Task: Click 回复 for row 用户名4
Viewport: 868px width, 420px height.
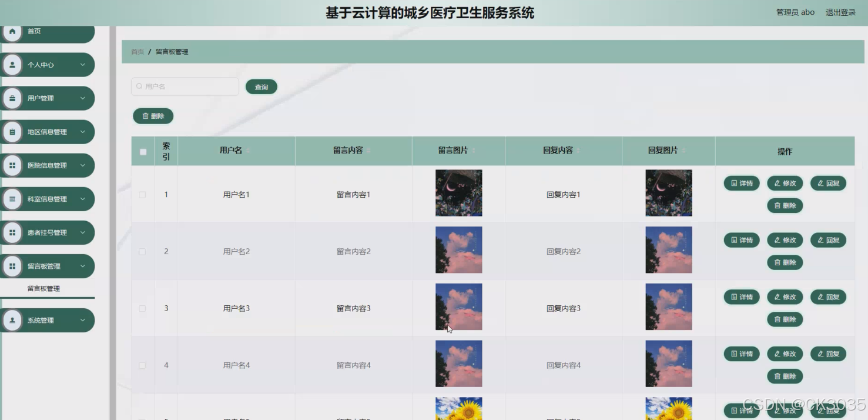Action: click(829, 354)
